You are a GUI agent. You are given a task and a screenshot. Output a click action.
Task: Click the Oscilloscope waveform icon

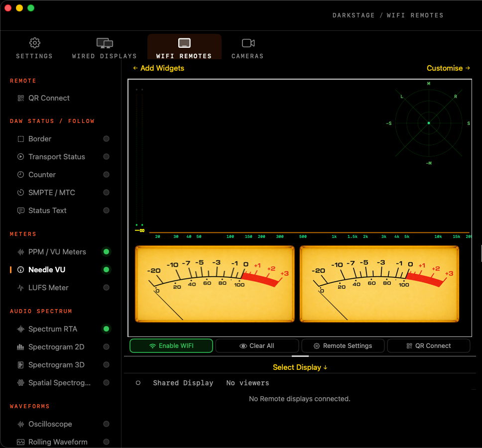[x=20, y=424]
